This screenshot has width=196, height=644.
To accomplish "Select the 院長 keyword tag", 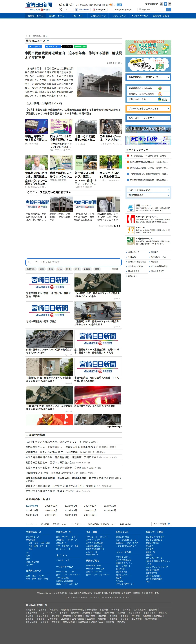I will (77, 269).
